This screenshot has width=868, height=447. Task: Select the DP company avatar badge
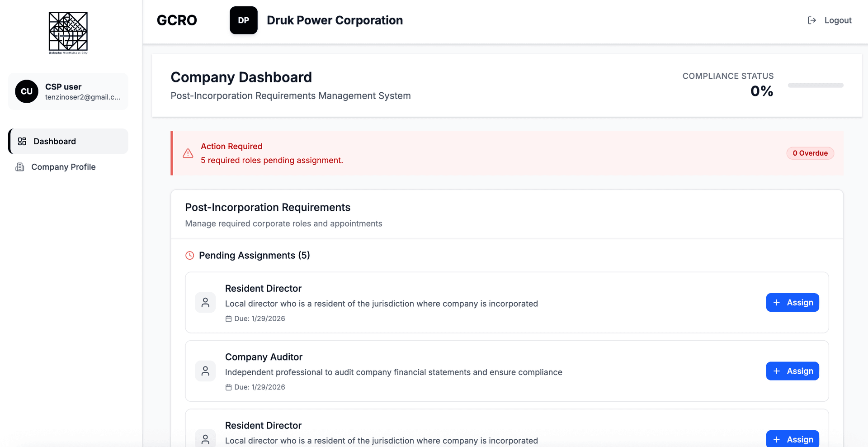(244, 20)
